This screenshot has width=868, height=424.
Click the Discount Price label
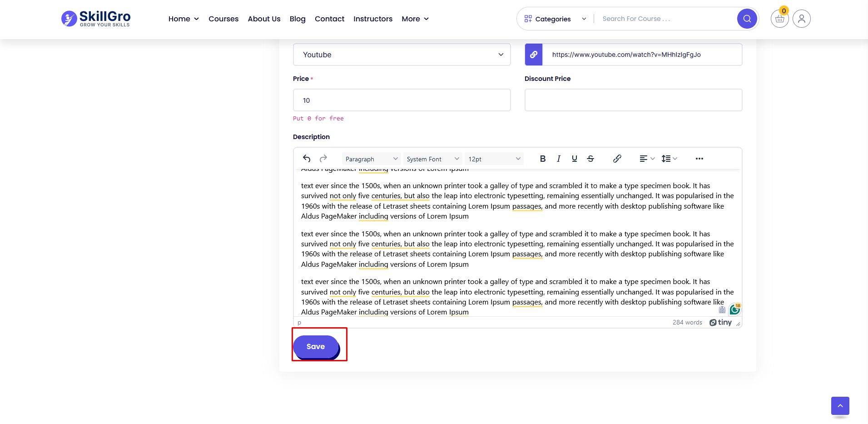[x=547, y=79]
